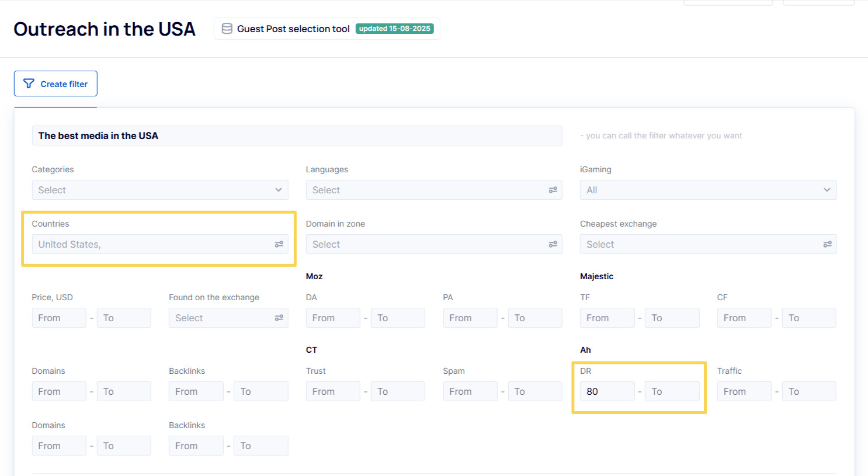
Task: Click the funnel icon in Create filter
Action: tap(29, 84)
